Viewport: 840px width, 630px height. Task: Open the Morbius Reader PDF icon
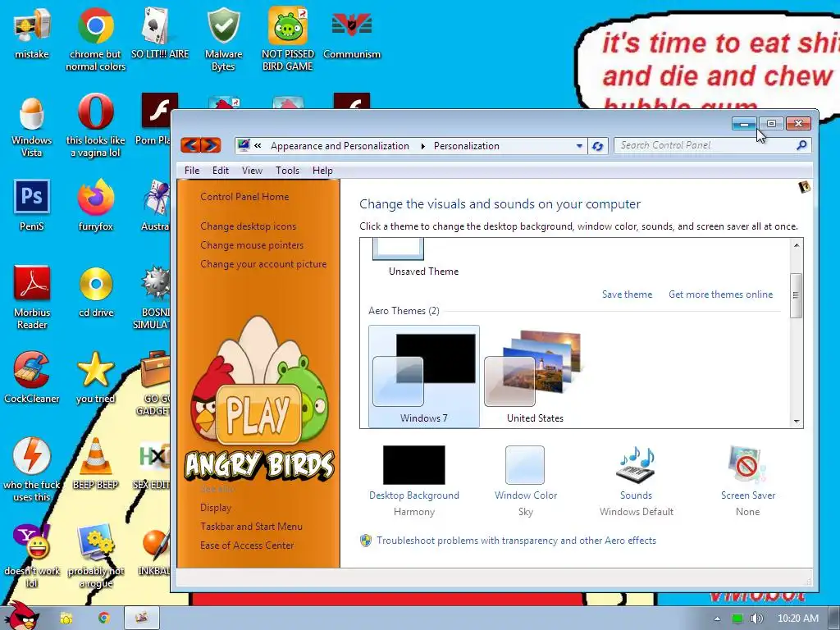(x=32, y=298)
